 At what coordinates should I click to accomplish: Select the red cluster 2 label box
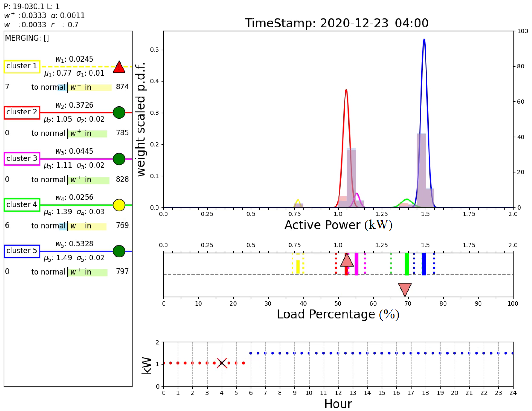[x=22, y=113]
